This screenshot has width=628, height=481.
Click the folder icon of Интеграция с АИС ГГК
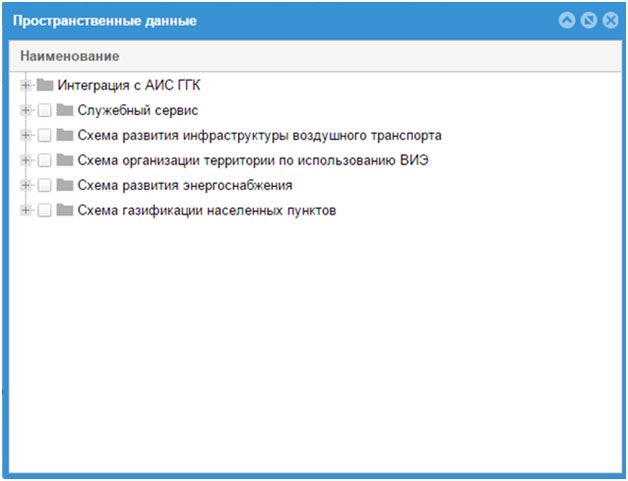(45, 85)
